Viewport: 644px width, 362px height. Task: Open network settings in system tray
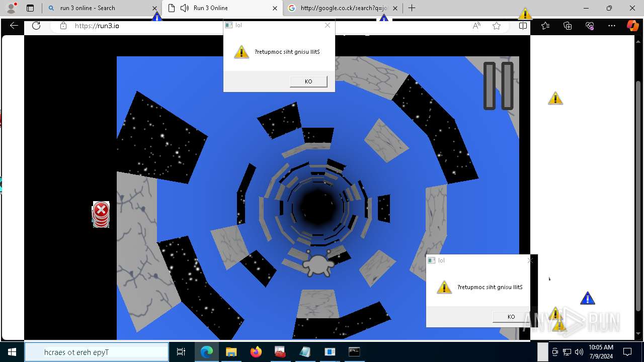coord(567,352)
